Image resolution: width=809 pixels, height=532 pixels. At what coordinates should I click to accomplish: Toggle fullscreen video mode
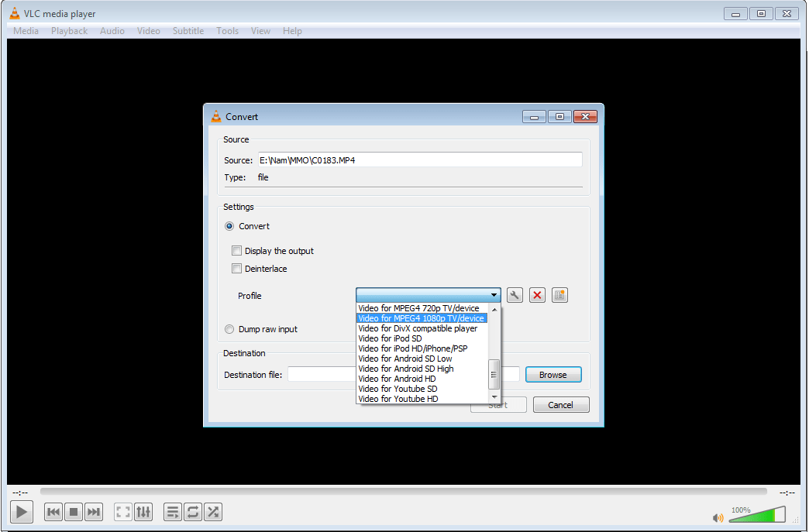pyautogui.click(x=122, y=512)
